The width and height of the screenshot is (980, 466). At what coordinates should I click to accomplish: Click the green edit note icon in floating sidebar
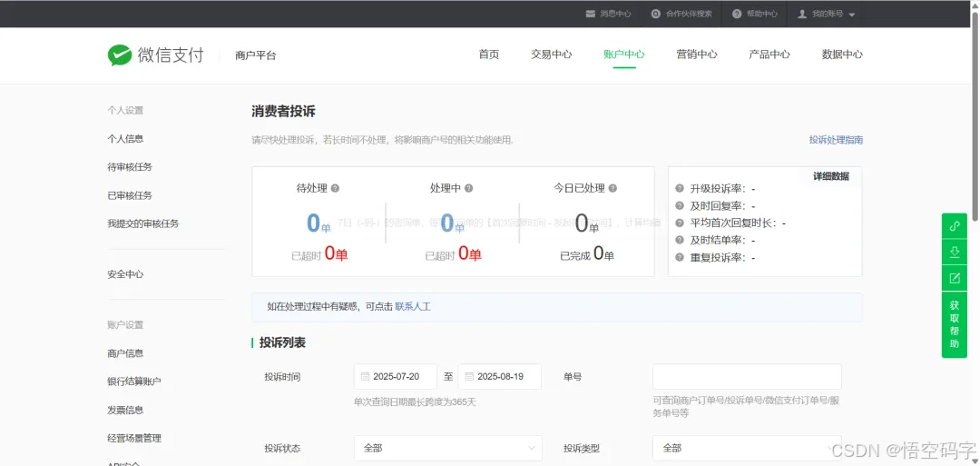tap(955, 278)
